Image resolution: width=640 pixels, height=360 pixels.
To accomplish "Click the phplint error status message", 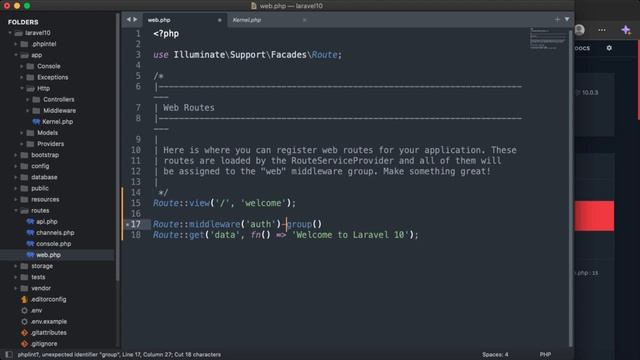I will tap(119, 354).
